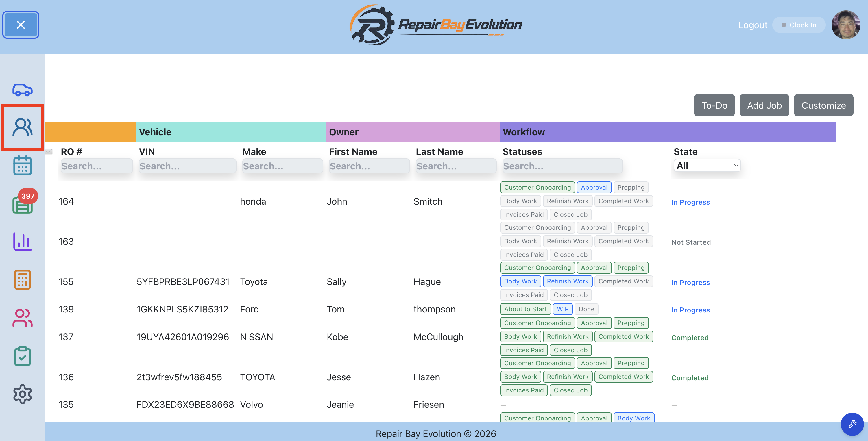Open the settings gear icon in the sidebar
The height and width of the screenshot is (441, 868).
22,394
